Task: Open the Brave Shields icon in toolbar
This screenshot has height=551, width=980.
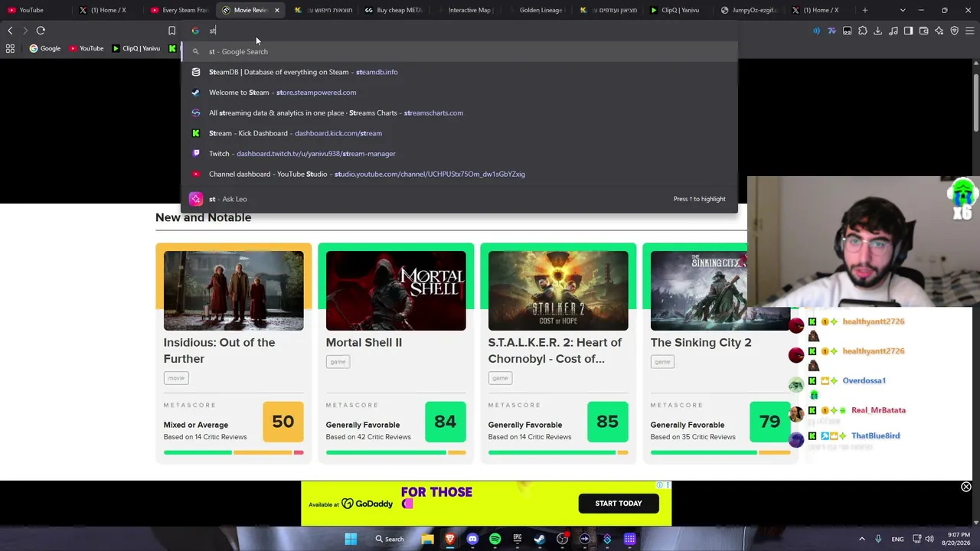Action: coord(954,31)
